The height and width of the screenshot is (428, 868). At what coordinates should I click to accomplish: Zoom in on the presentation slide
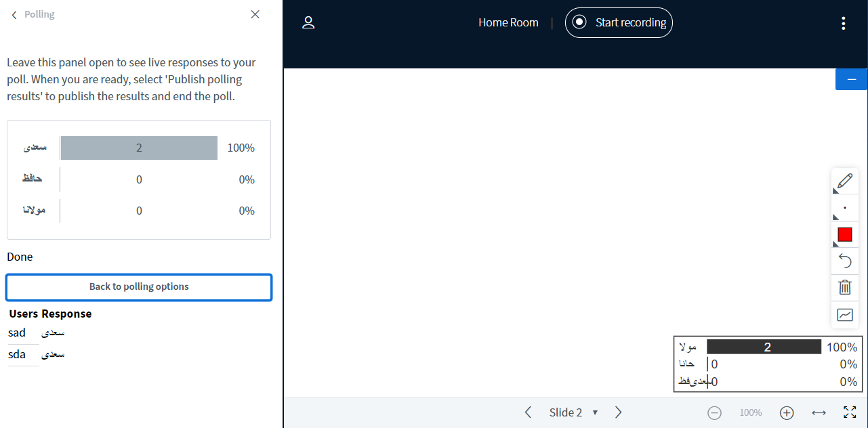coord(787,412)
